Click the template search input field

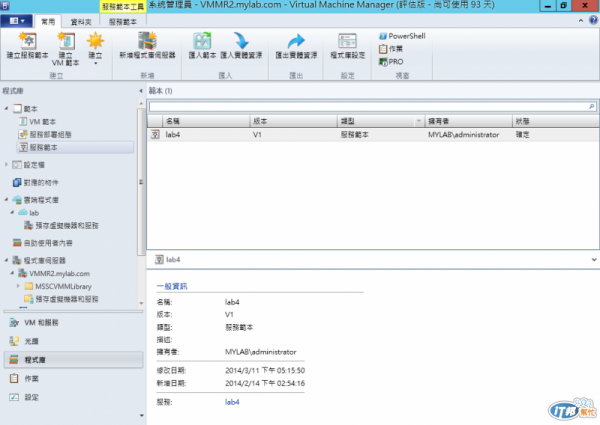coord(368,106)
